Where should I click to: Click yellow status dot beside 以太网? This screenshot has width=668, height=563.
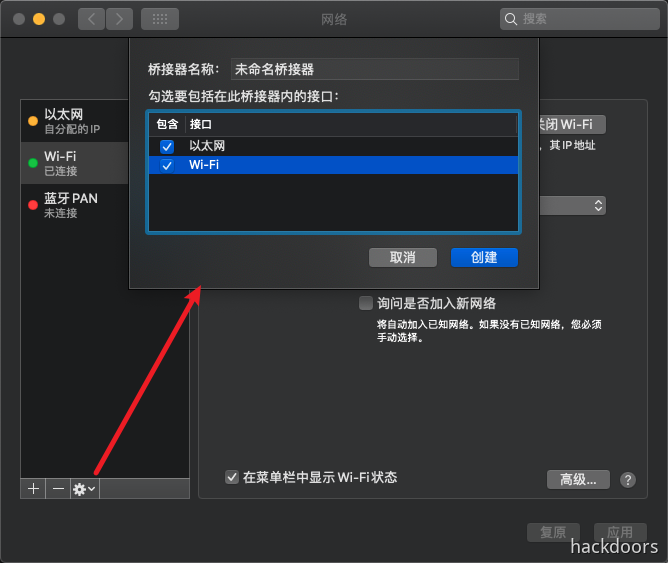(x=33, y=121)
